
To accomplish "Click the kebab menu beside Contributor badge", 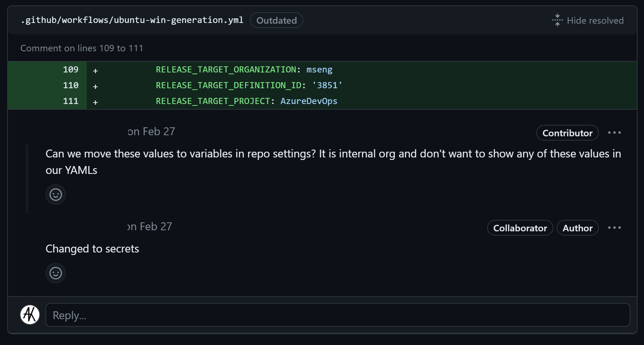I will (x=615, y=132).
